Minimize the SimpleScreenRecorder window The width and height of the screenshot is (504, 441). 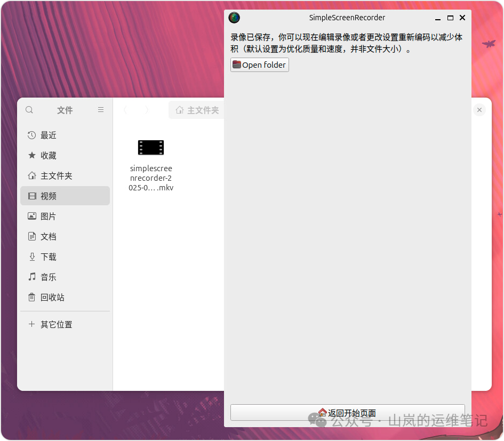tap(437, 18)
